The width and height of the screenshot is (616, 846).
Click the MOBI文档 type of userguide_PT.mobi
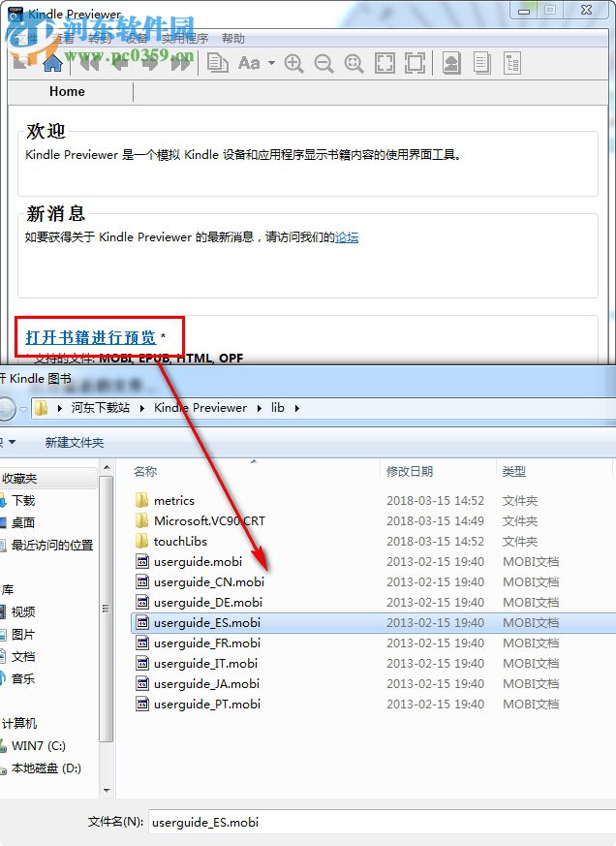click(x=531, y=705)
